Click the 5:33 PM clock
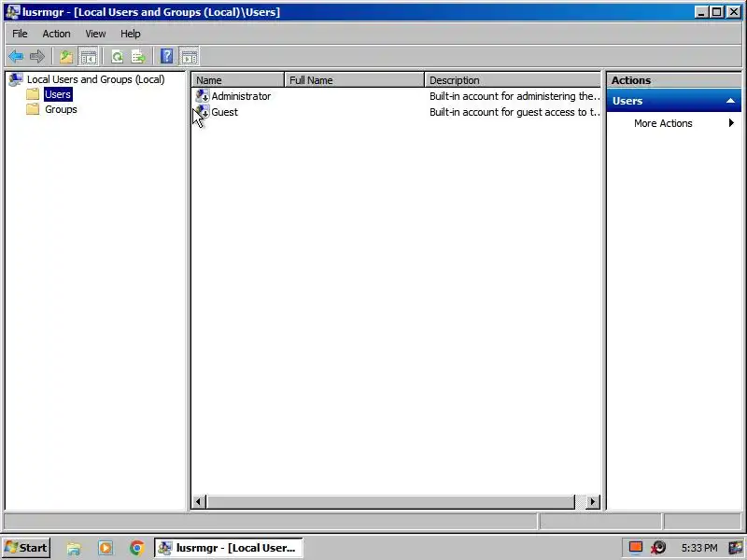 click(698, 548)
